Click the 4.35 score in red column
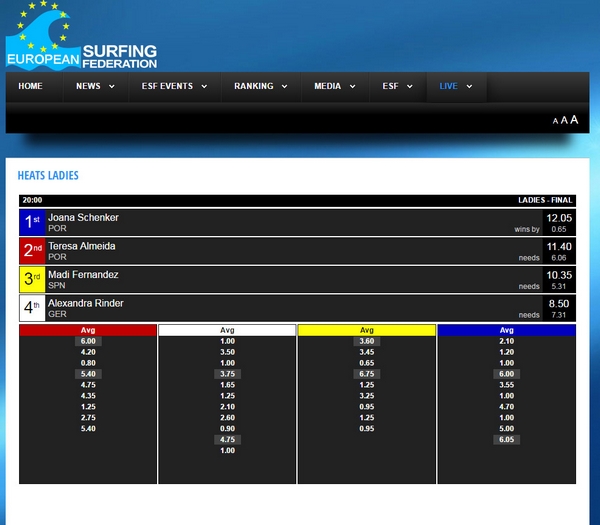 [x=88, y=396]
